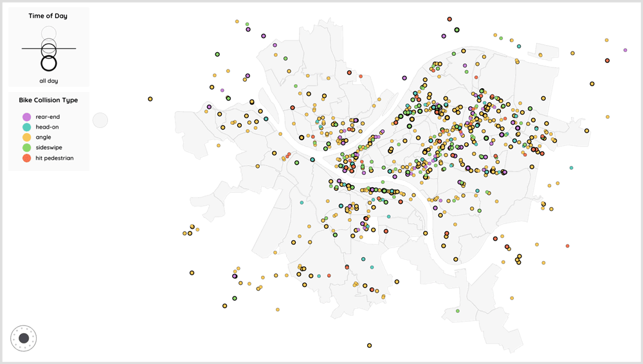
Task: Select the 'angle' legend label
Action: 44,138
